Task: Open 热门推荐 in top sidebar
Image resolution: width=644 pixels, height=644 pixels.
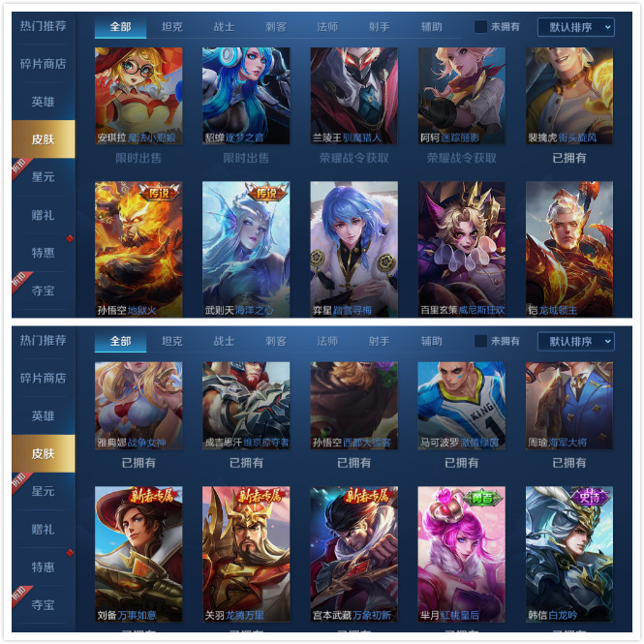Action: 44,26
